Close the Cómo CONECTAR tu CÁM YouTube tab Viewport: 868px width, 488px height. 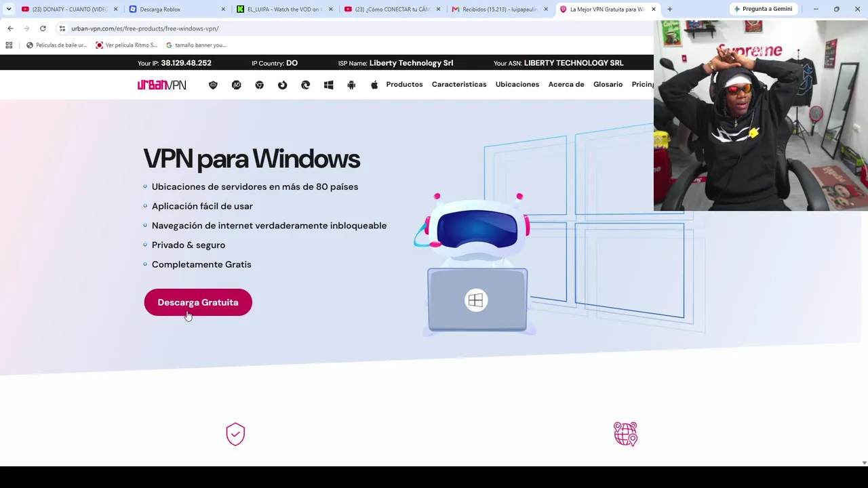(438, 9)
